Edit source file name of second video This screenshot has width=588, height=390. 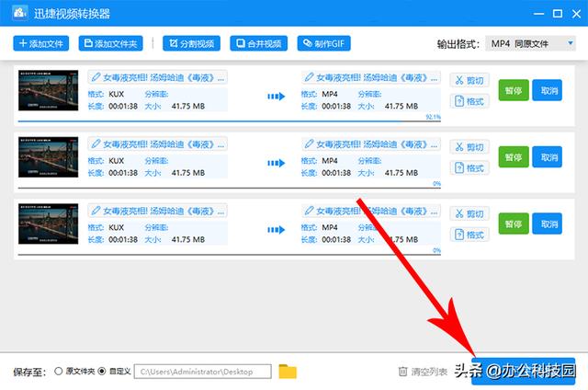(157, 144)
